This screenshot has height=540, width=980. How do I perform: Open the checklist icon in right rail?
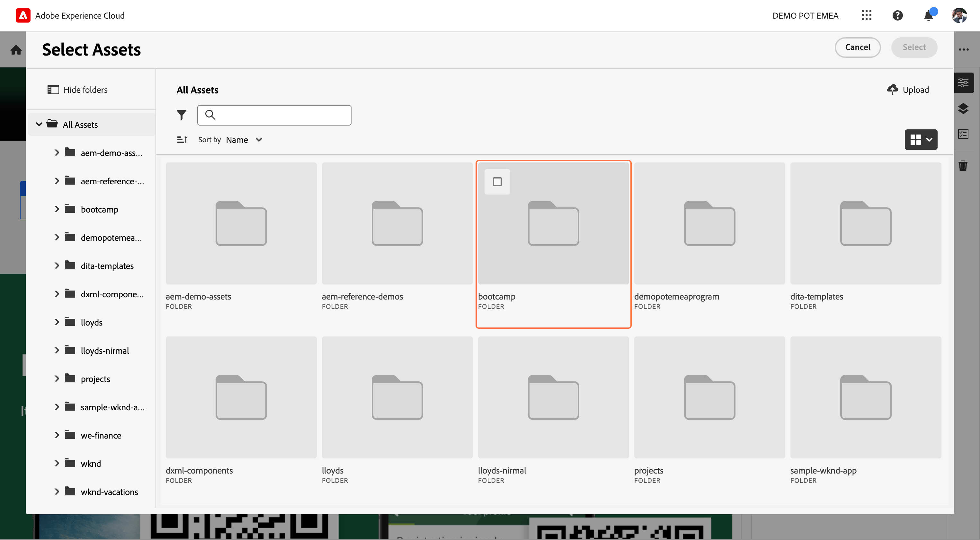963,134
